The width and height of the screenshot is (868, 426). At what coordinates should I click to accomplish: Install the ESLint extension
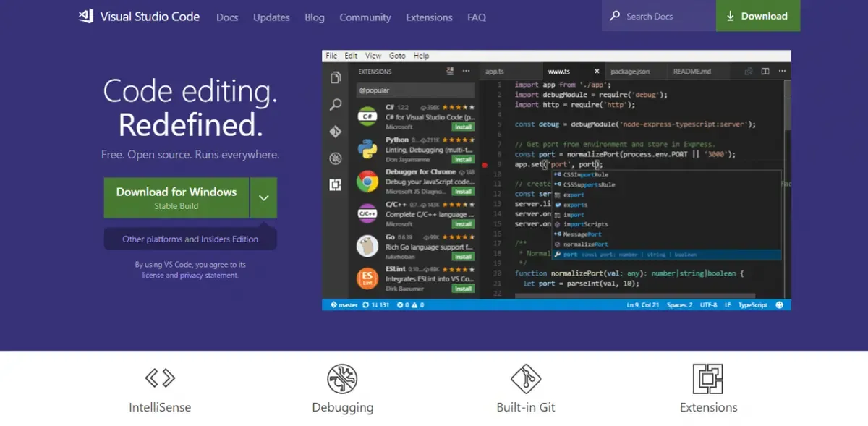463,289
